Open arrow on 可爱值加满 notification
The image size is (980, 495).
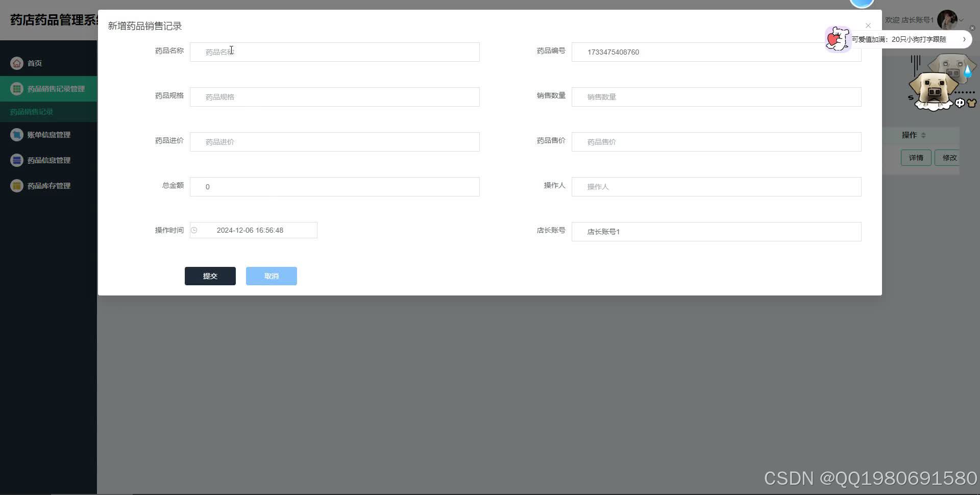pyautogui.click(x=964, y=39)
